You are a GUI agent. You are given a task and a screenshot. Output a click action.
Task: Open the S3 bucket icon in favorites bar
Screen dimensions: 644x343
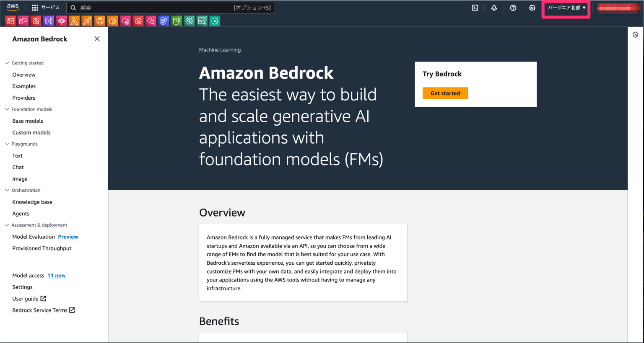tap(176, 21)
